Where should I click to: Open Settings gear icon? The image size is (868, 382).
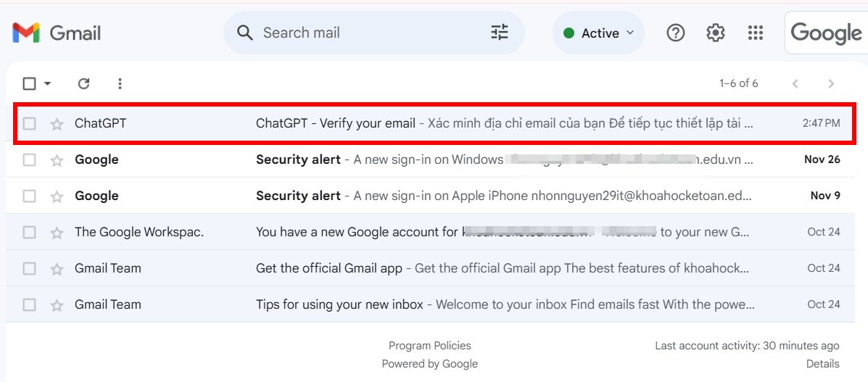(716, 33)
